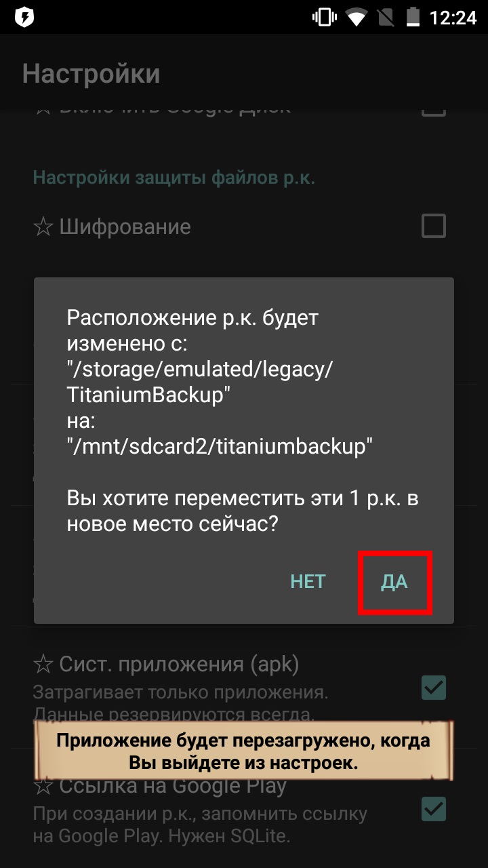This screenshot has height=868, width=488.
Task: Enable the Шифрование checkbox
Action: [434, 226]
